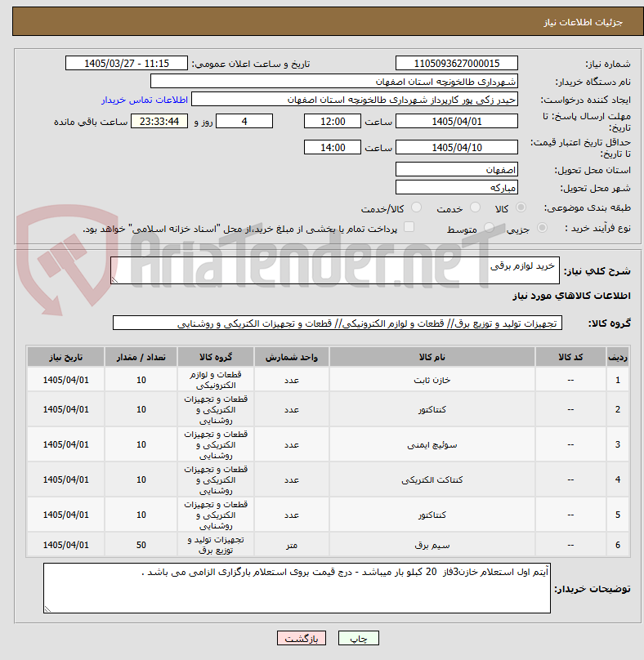Click the ردیف column header

[x=618, y=357]
